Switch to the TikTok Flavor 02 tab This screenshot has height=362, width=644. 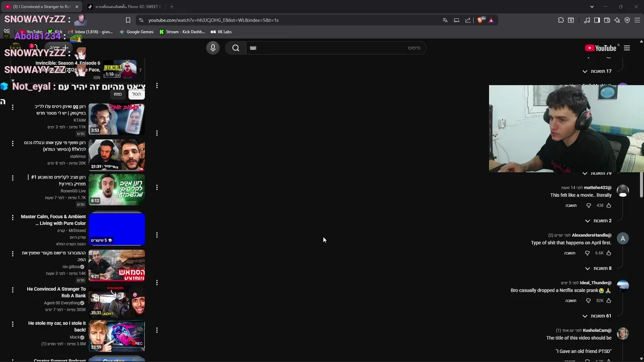click(124, 7)
